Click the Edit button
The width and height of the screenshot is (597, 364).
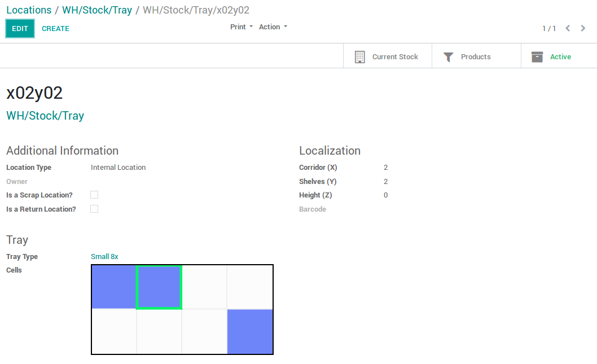tap(20, 29)
